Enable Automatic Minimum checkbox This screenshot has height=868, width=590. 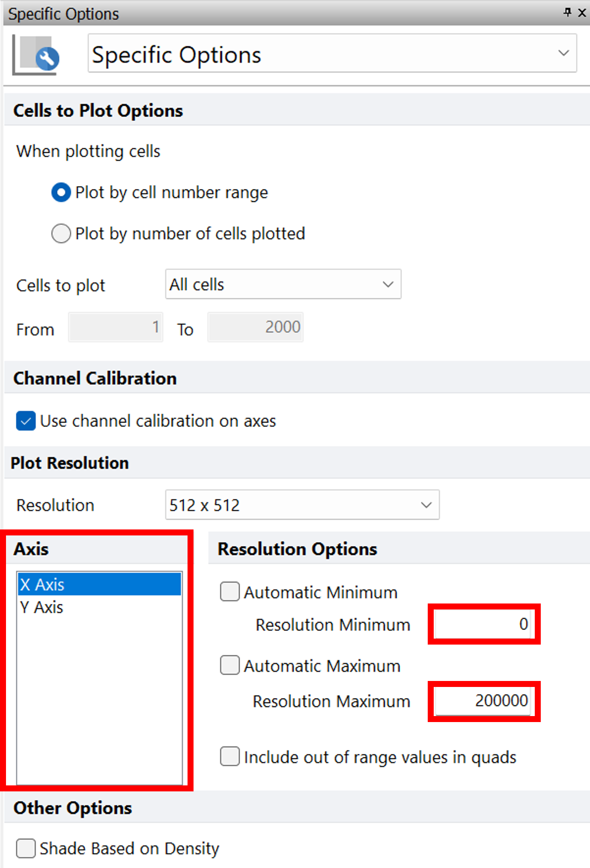[230, 592]
